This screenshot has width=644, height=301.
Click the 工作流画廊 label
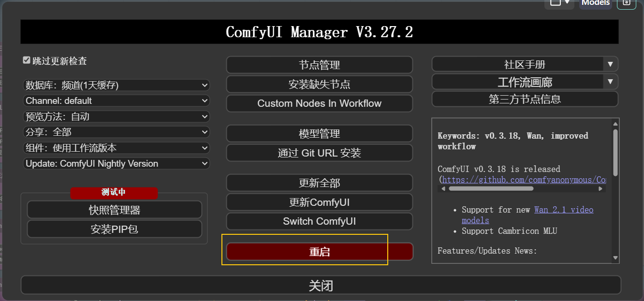[x=525, y=82]
